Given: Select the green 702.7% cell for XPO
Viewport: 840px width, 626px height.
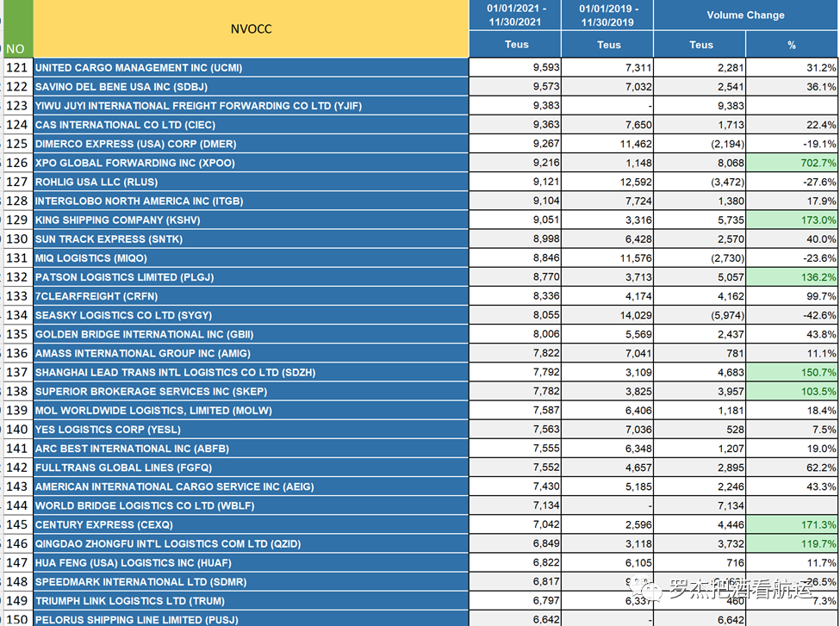Looking at the screenshot, I should click(x=792, y=163).
